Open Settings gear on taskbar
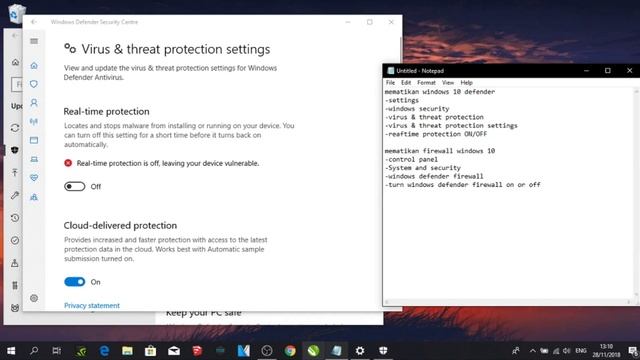 pyautogui.click(x=360, y=351)
